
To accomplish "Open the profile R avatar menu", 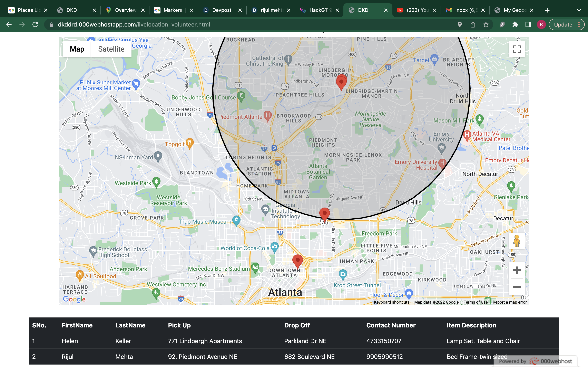I will (541, 24).
